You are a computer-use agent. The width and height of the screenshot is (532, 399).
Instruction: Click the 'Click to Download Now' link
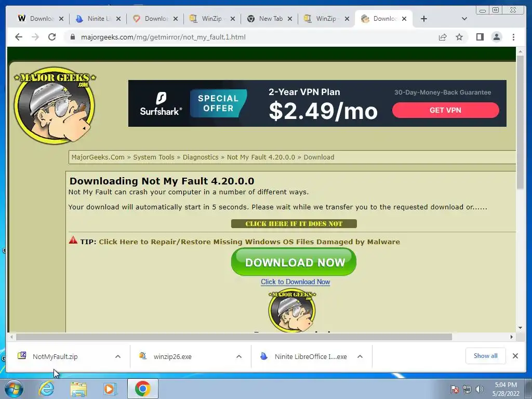pyautogui.click(x=295, y=282)
